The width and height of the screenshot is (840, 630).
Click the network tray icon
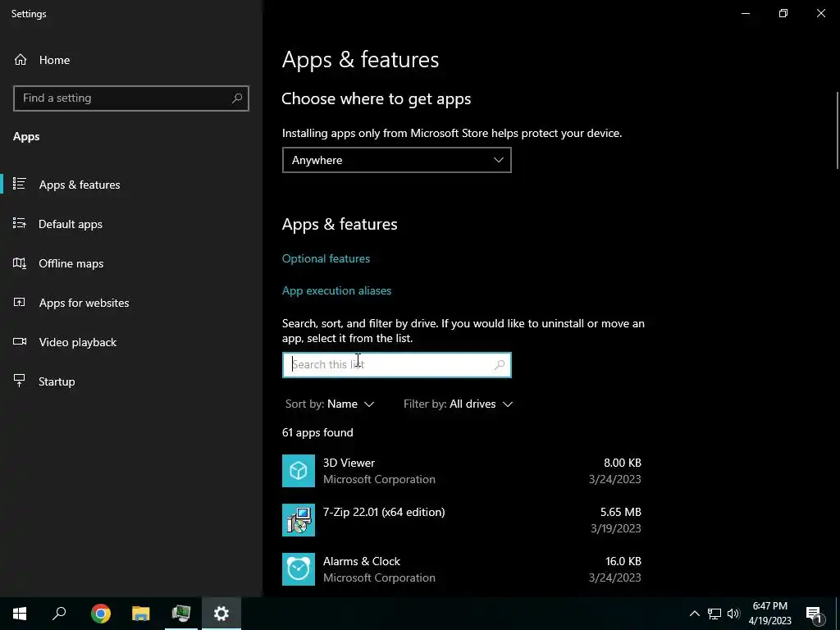pos(714,614)
